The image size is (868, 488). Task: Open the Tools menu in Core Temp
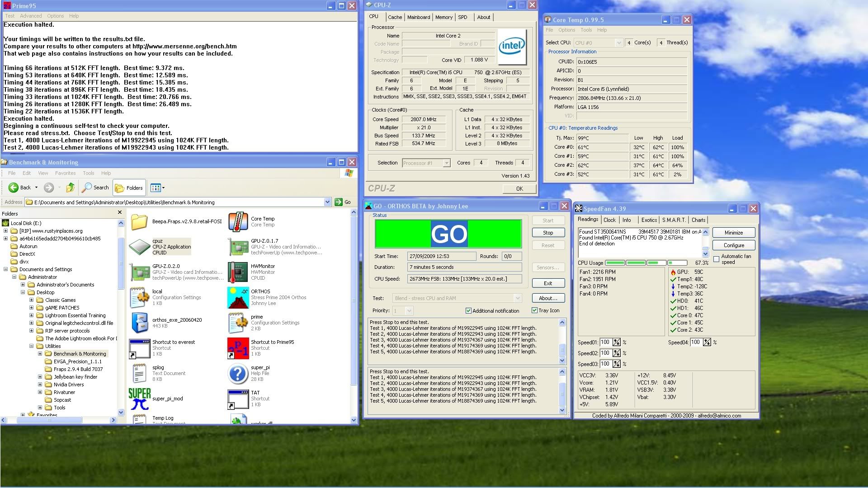tap(586, 30)
